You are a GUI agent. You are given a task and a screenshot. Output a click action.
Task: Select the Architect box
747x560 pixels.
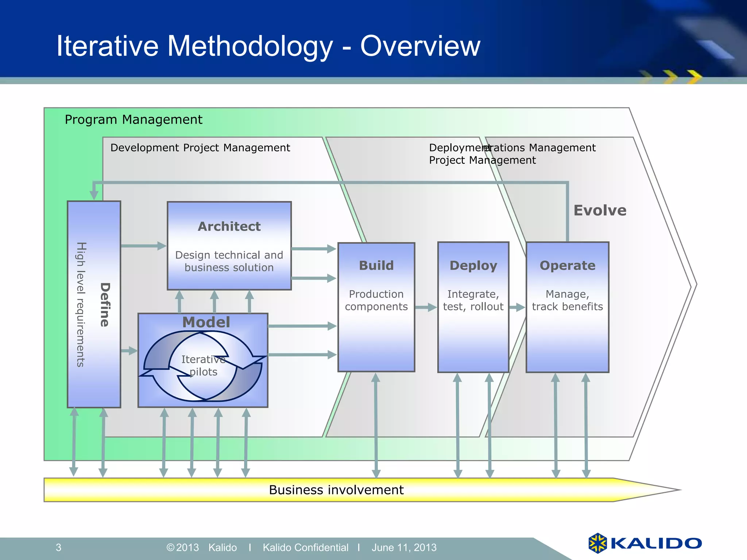[229, 245]
